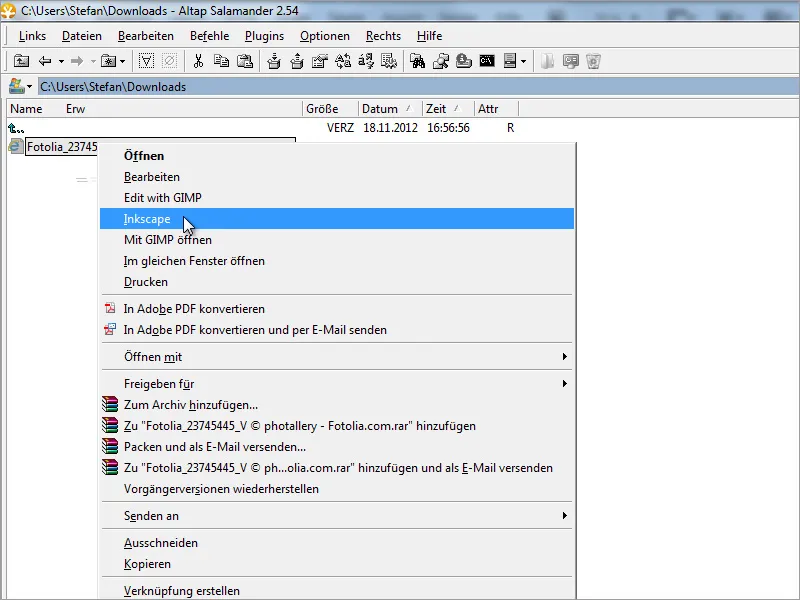The image size is (800, 600).
Task: Open the Rechts menu
Action: tap(383, 36)
